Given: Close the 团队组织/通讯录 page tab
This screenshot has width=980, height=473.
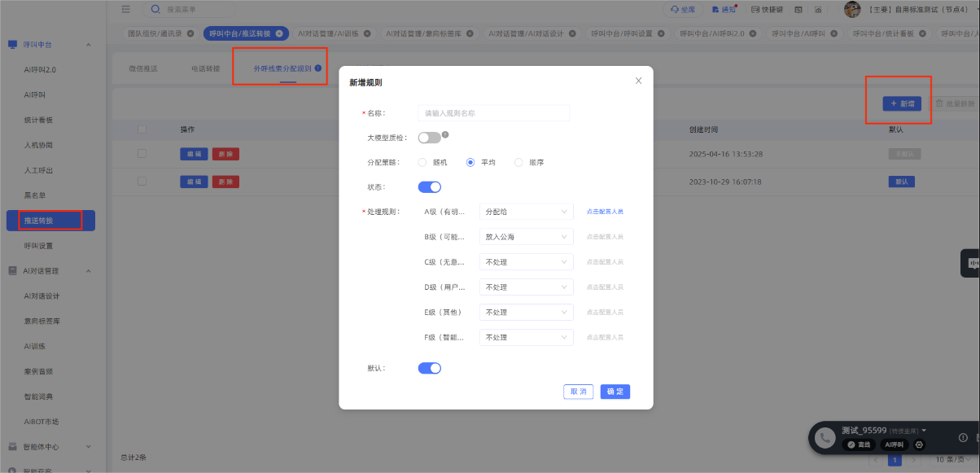Looking at the screenshot, I should click(x=190, y=33).
